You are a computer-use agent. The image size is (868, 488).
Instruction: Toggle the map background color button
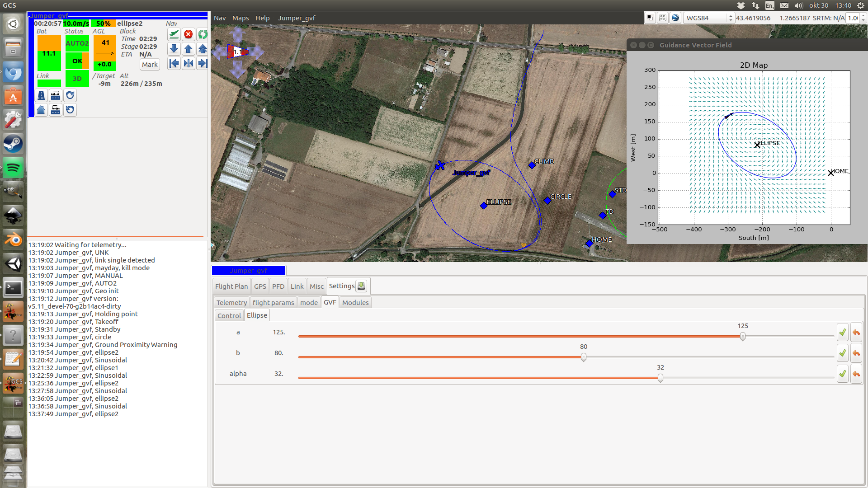click(x=650, y=18)
